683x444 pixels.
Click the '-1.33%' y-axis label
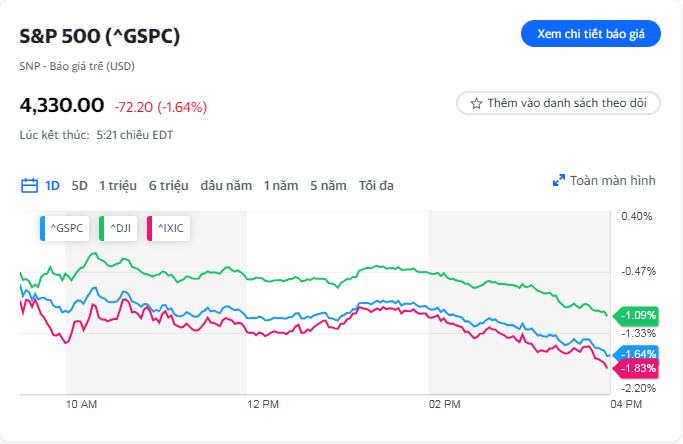click(638, 333)
